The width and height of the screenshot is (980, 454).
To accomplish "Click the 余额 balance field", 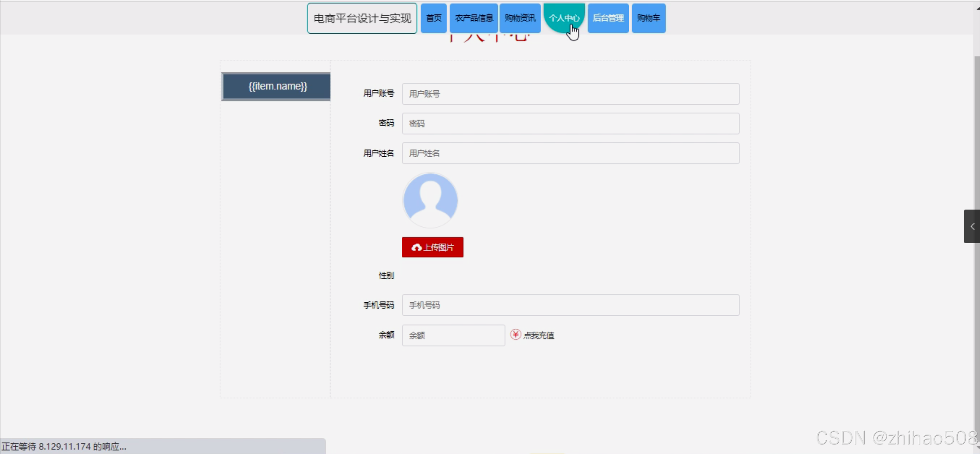I will 453,336.
